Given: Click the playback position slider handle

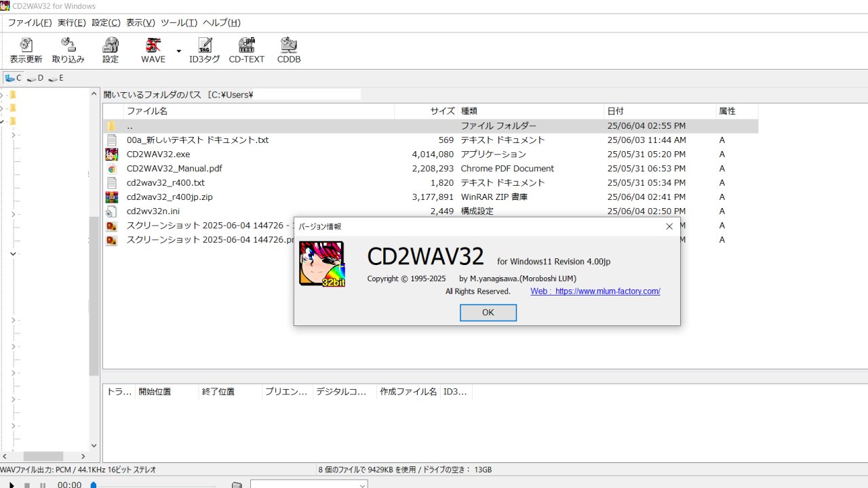Looking at the screenshot, I should pos(94,485).
